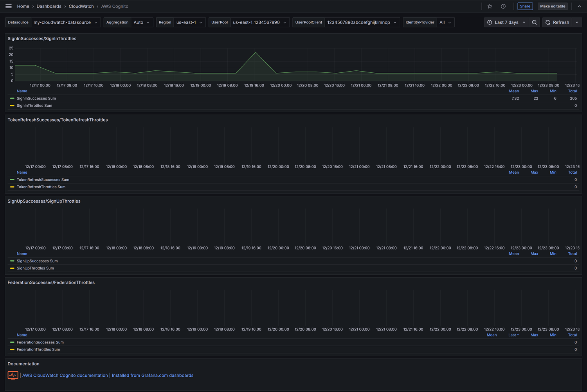Zoom out time range magnifier icon
This screenshot has height=392, width=587.
coord(534,22)
